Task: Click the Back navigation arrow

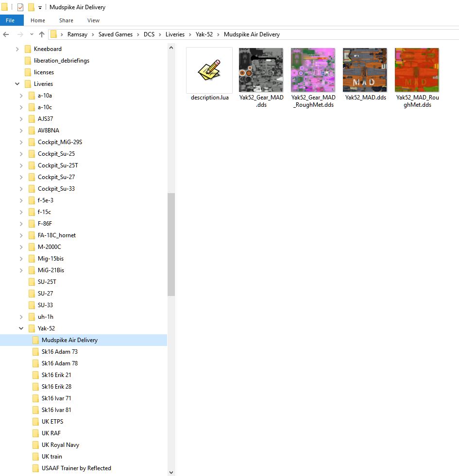Action: tap(6, 34)
